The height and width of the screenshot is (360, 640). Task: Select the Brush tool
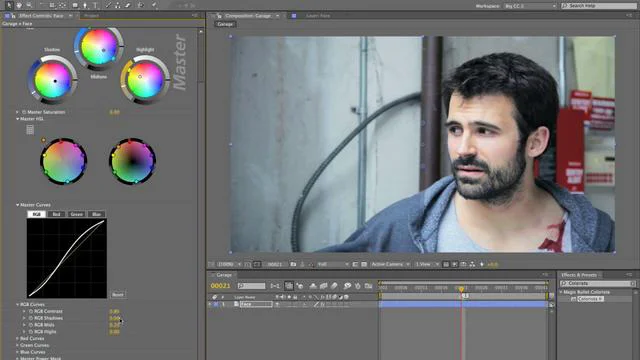coord(108,5)
